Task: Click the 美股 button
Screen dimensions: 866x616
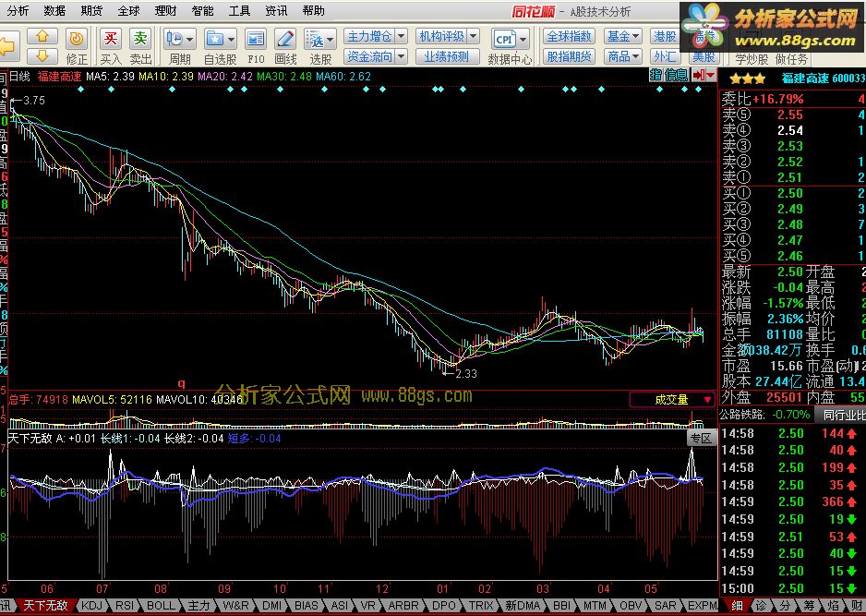Action: coord(704,56)
